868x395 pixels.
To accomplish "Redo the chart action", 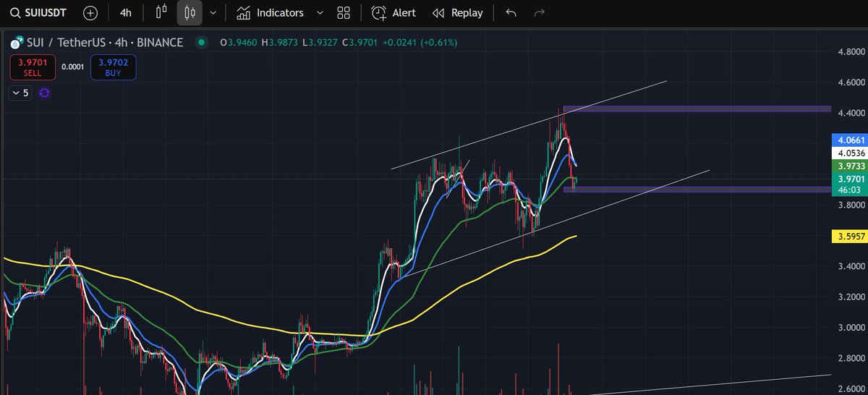I will (539, 13).
